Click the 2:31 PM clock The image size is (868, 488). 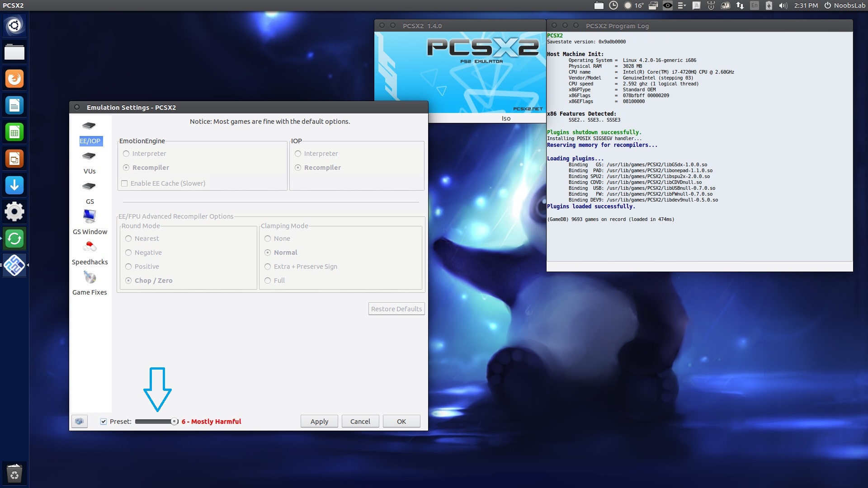(x=806, y=5)
